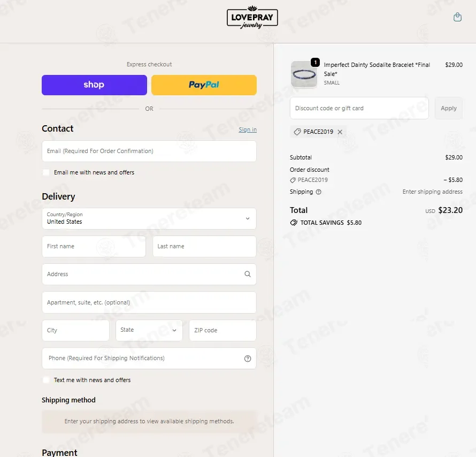Click the Total Savings tag icon
Viewport: 476px width, 457px height.
(294, 223)
